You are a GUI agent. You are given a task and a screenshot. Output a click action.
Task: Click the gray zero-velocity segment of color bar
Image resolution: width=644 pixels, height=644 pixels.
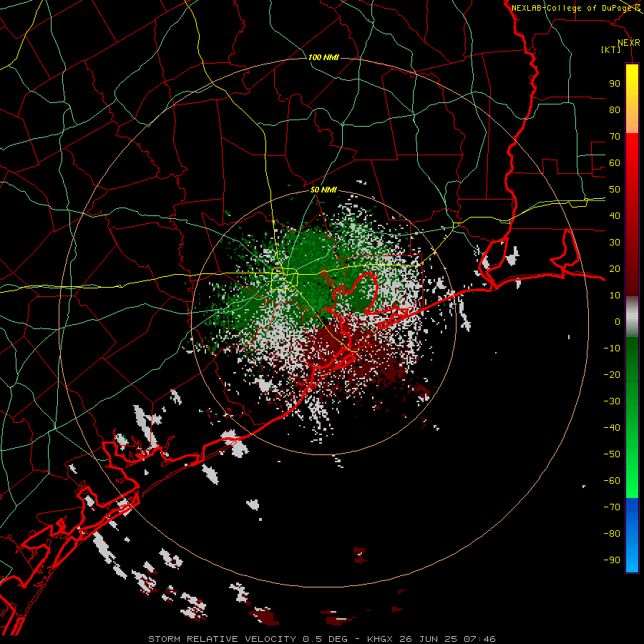pos(632,317)
